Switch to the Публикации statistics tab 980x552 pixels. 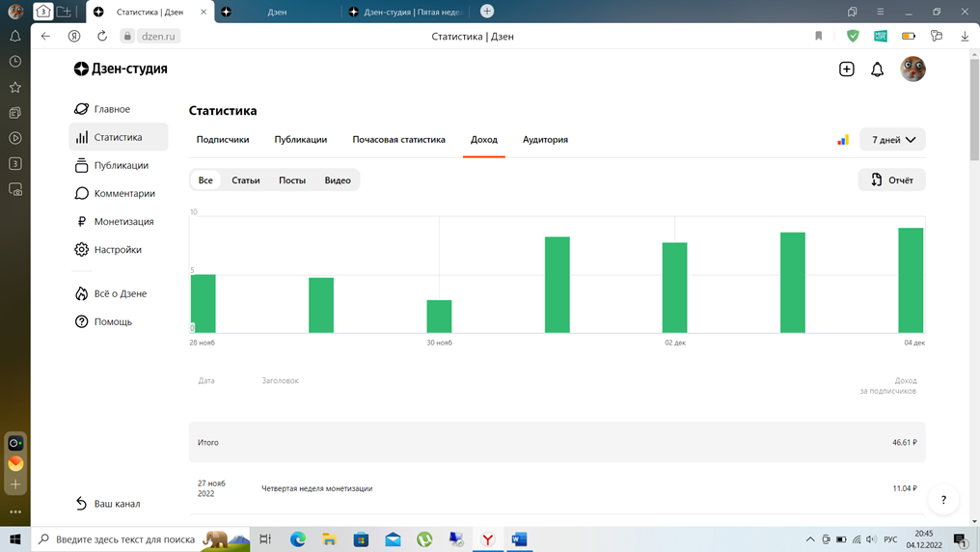tap(301, 139)
